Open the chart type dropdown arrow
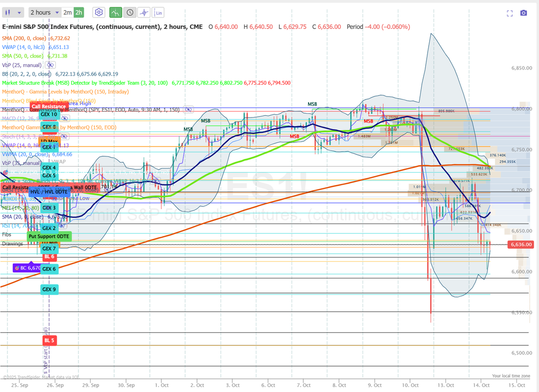The width and height of the screenshot is (539, 392). click(x=19, y=12)
